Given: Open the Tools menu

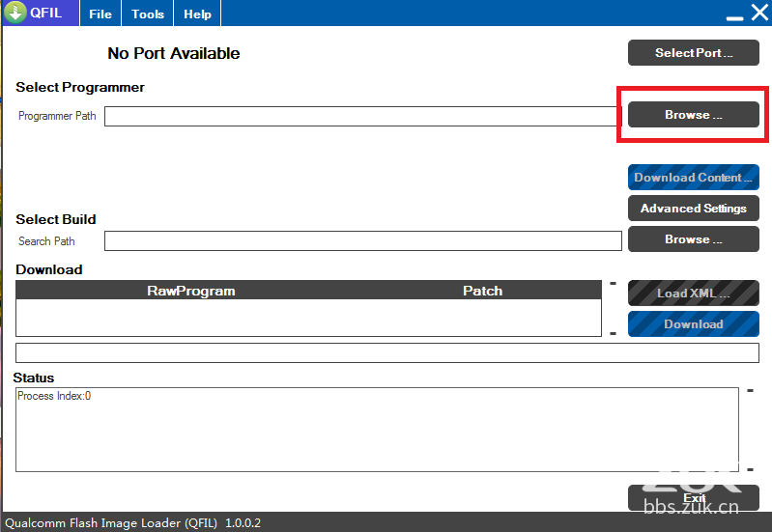Looking at the screenshot, I should pyautogui.click(x=148, y=14).
